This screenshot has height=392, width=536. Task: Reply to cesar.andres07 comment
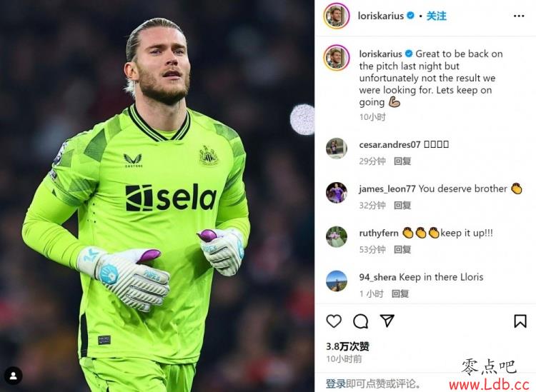(x=402, y=161)
